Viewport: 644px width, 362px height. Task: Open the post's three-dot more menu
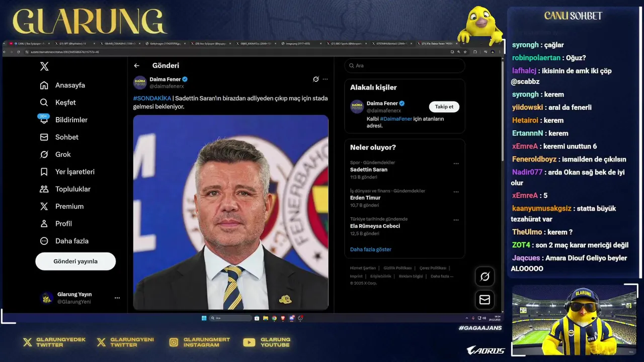(325, 79)
